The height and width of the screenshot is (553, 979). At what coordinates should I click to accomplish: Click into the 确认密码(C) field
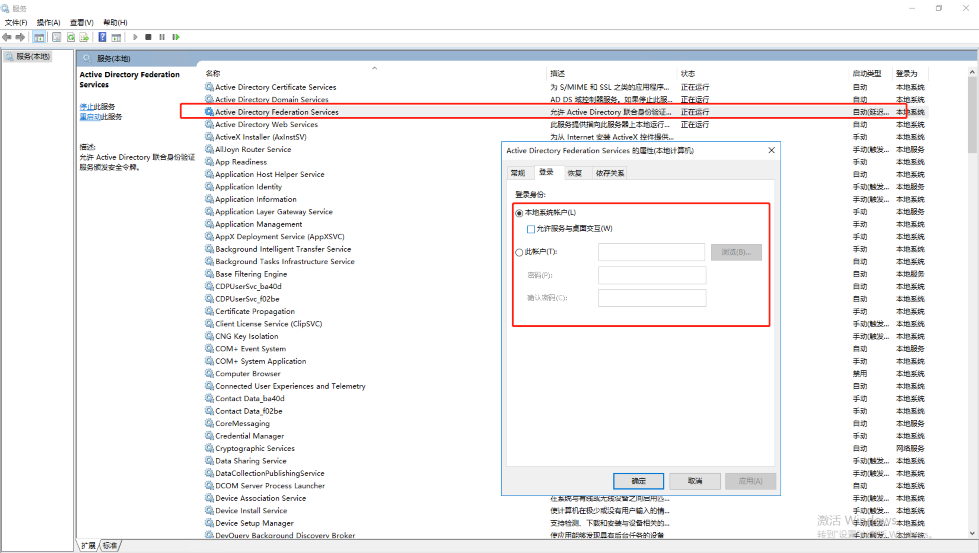click(652, 298)
